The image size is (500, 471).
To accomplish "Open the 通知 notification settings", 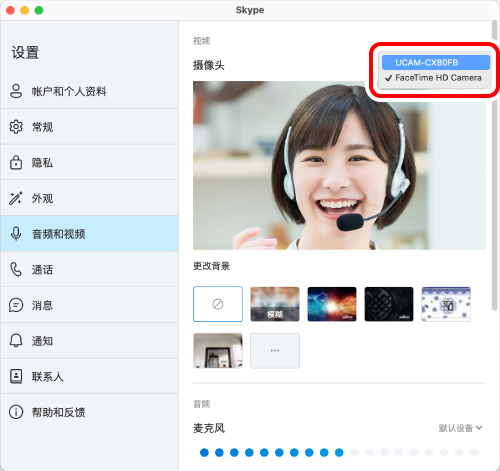I will click(x=89, y=341).
